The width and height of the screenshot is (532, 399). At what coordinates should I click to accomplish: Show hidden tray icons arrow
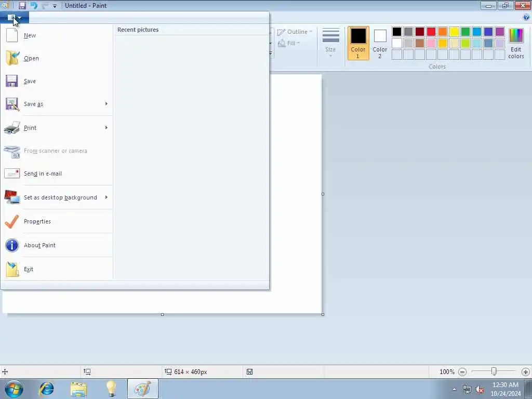coord(454,389)
